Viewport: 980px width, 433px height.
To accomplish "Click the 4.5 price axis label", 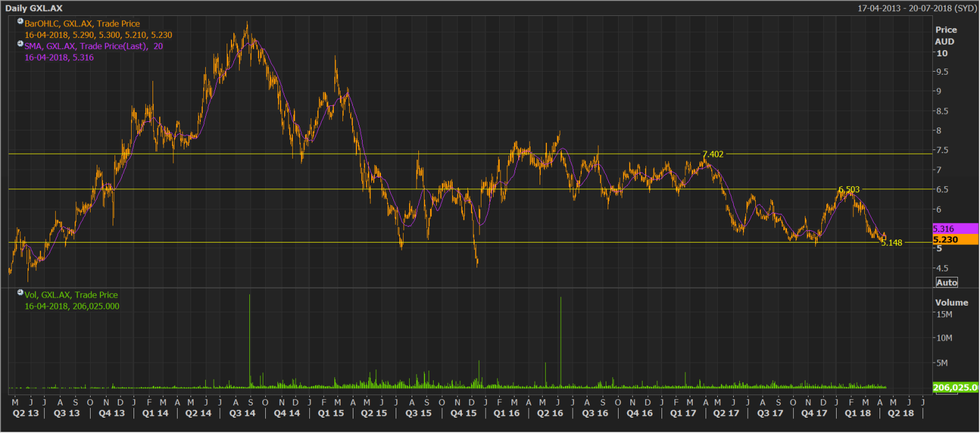I will pos(942,268).
